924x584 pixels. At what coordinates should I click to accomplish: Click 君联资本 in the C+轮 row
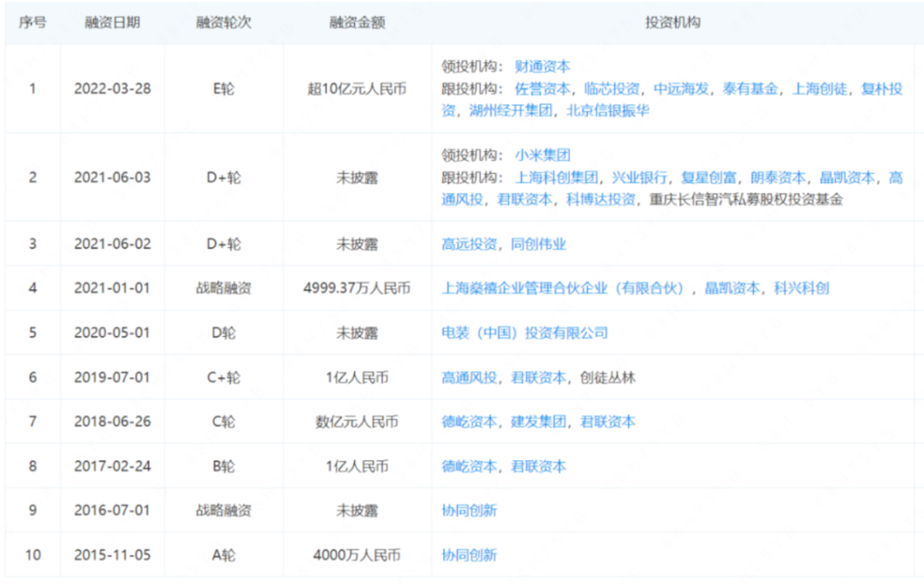[539, 377]
